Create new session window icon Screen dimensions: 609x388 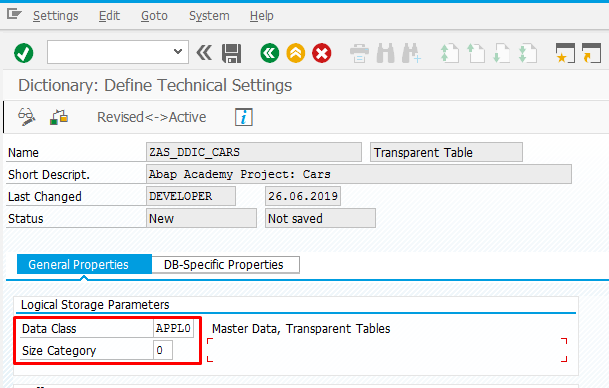click(x=565, y=53)
